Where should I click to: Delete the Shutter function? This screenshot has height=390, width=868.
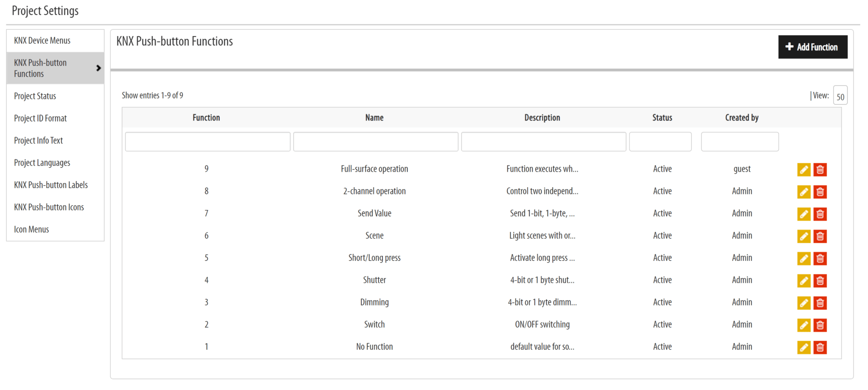coord(820,281)
